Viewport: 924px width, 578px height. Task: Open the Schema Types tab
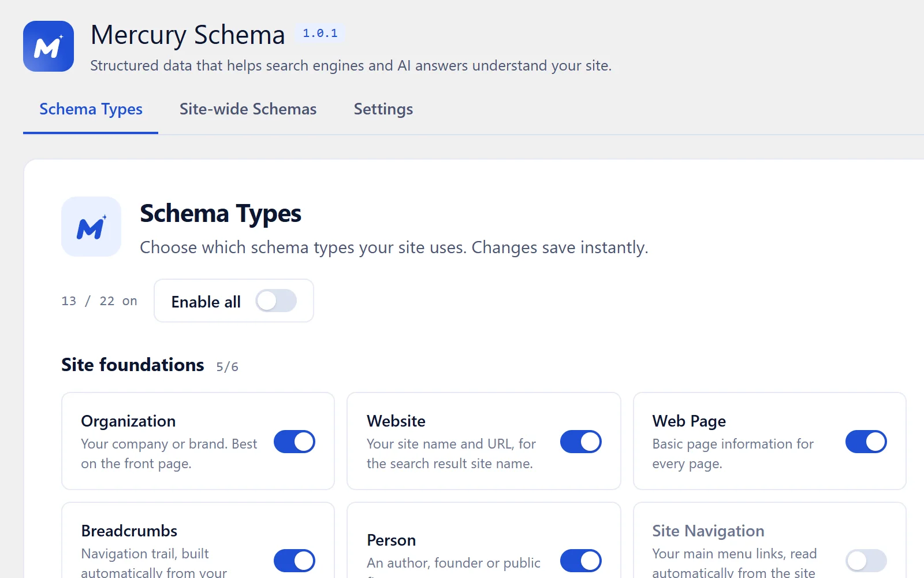click(91, 109)
